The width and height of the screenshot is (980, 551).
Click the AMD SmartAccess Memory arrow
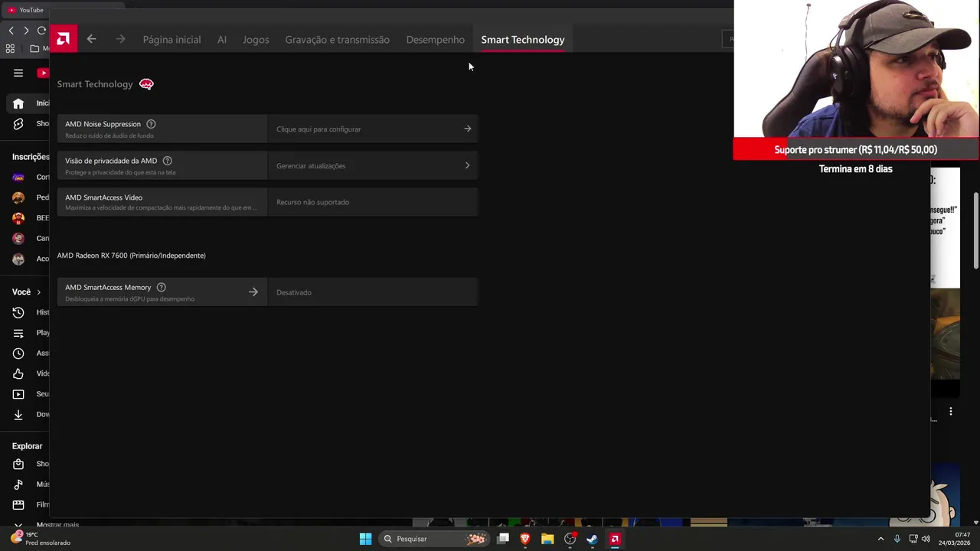253,292
